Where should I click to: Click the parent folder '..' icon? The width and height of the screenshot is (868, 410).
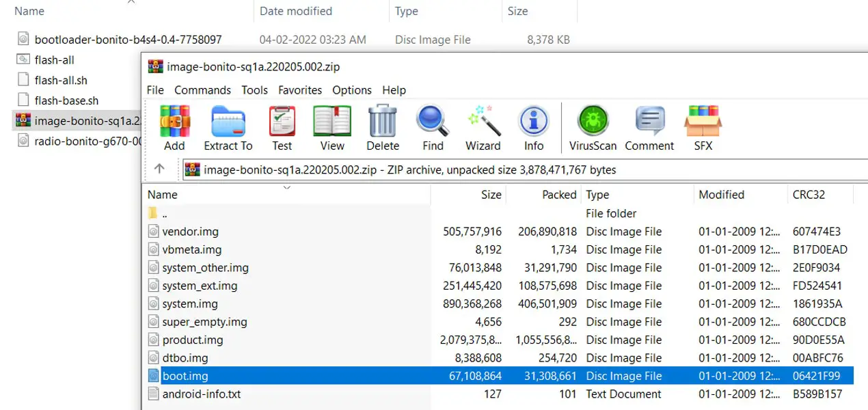(153, 213)
